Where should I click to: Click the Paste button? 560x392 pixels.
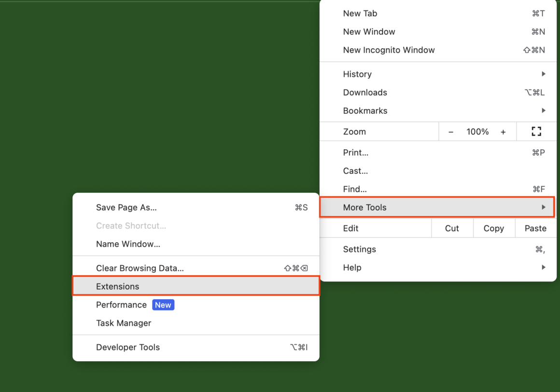pos(535,228)
